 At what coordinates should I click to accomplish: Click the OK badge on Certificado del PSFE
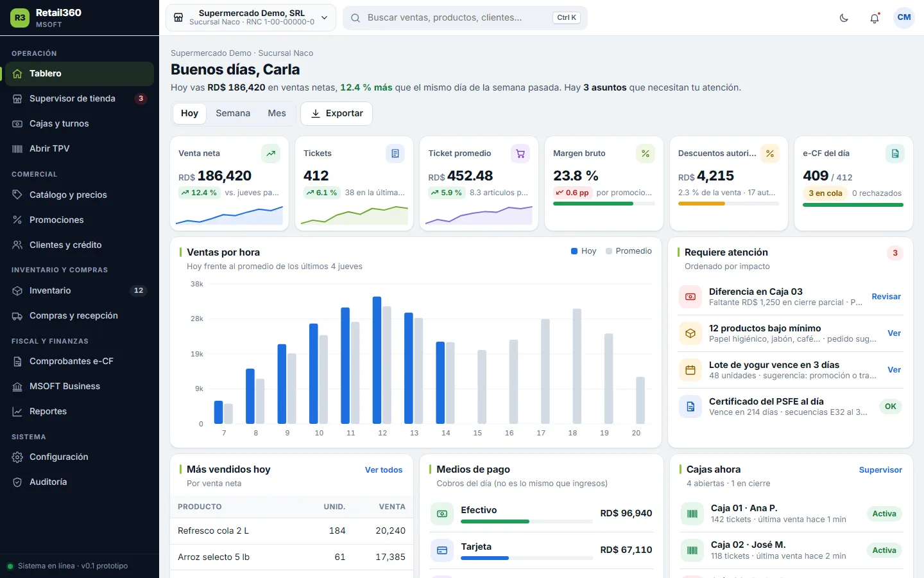(891, 407)
